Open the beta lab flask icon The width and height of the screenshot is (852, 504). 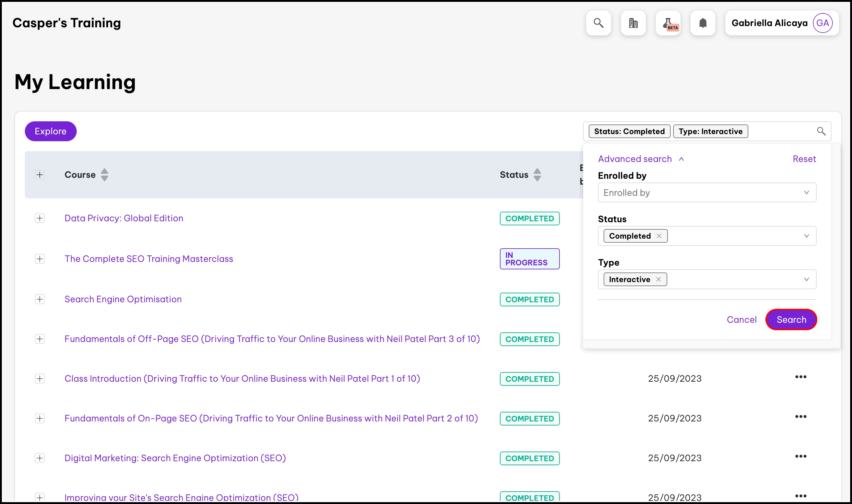coord(668,23)
